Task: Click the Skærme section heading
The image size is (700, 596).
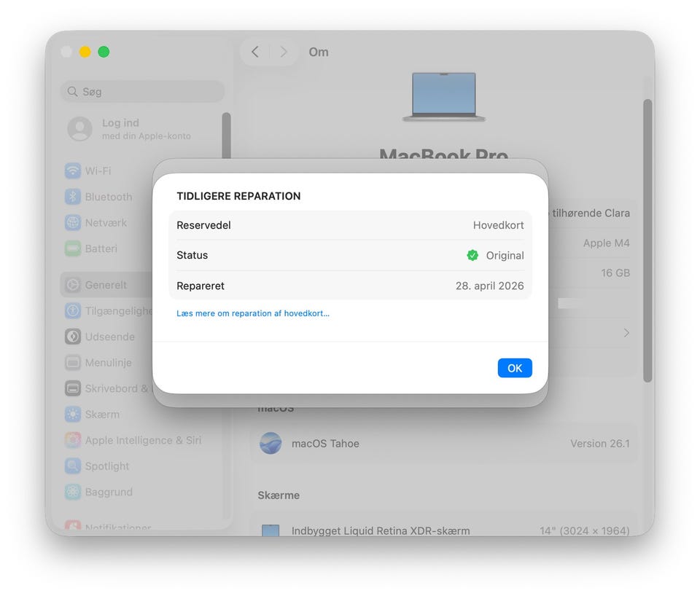Action: coord(279,495)
